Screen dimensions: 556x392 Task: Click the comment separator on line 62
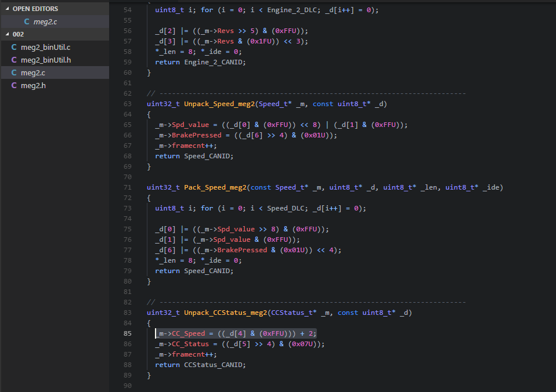click(306, 93)
